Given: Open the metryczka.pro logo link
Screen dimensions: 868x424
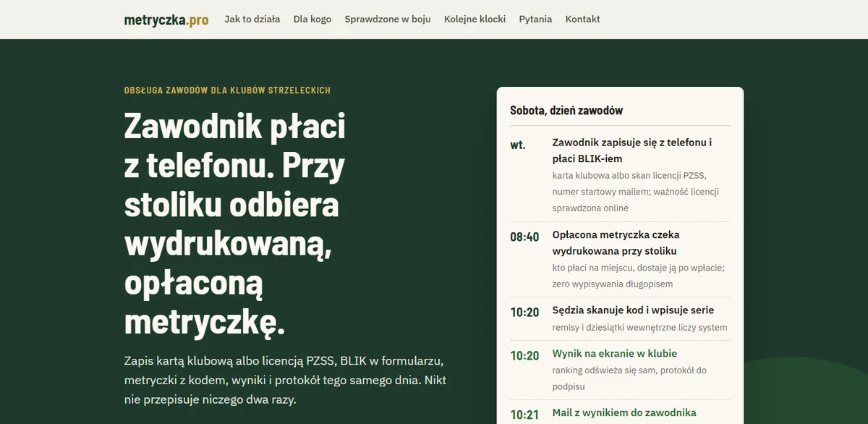Looking at the screenshot, I should (166, 20).
